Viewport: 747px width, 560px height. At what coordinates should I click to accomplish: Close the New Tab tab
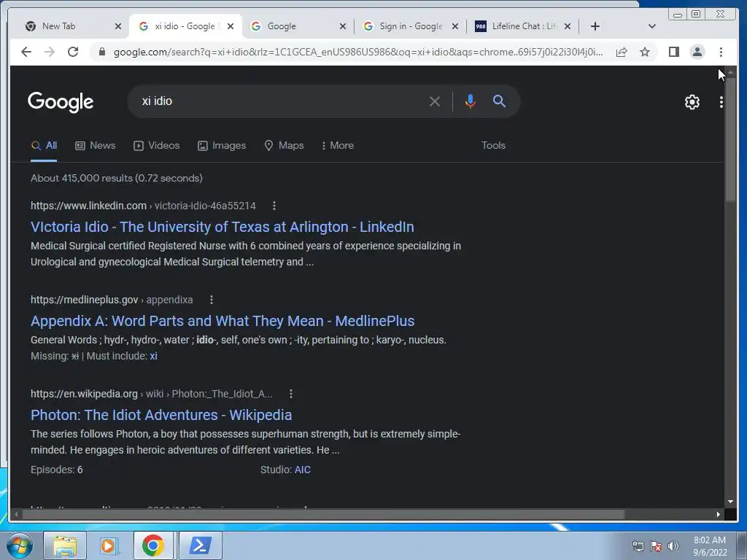pyautogui.click(x=118, y=26)
